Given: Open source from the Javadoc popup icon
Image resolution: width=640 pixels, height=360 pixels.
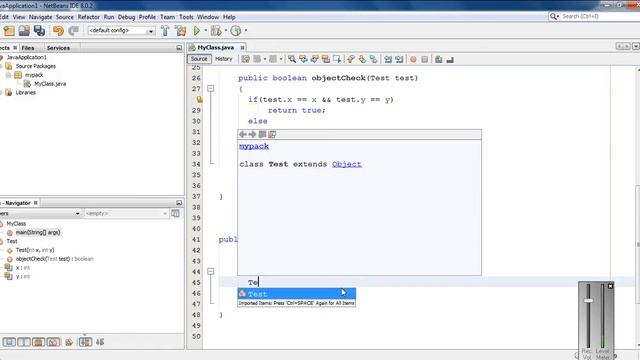Looking at the screenshot, I should [272, 134].
